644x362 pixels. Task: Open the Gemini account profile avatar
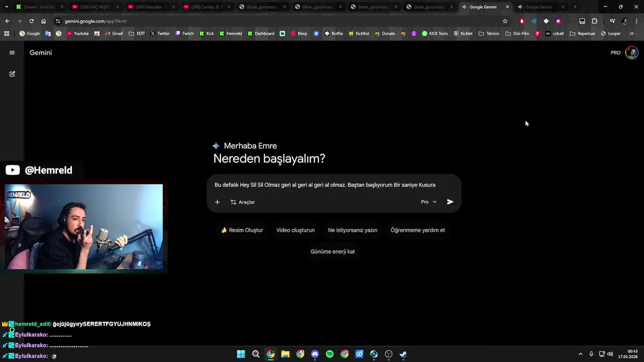click(631, 53)
